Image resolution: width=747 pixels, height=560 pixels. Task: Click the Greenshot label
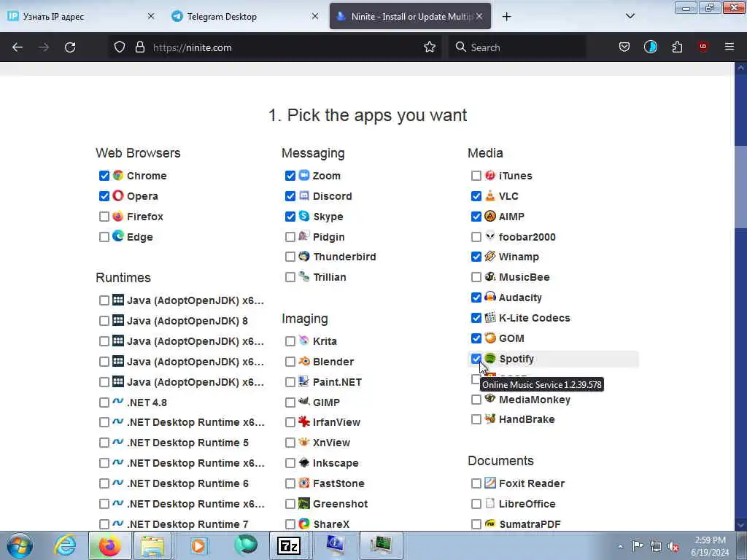tap(340, 504)
